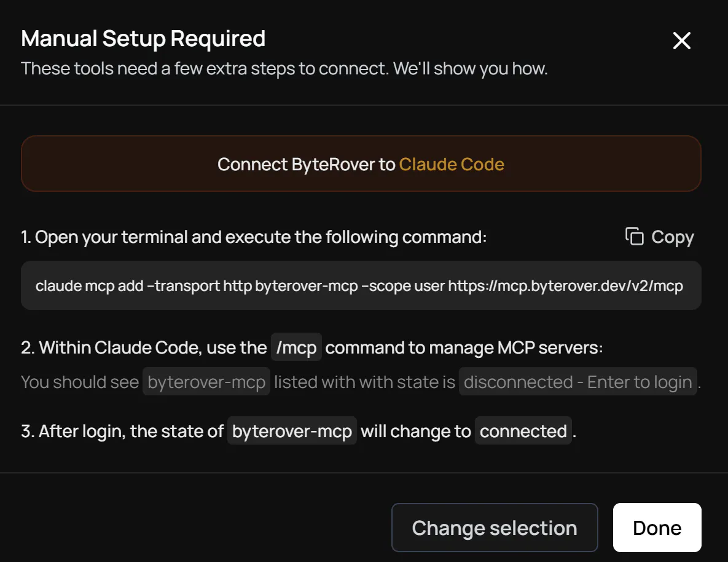Screen dimensions: 728x562
Task: Click the Connect ByteRover banner text
Action: coord(307,165)
